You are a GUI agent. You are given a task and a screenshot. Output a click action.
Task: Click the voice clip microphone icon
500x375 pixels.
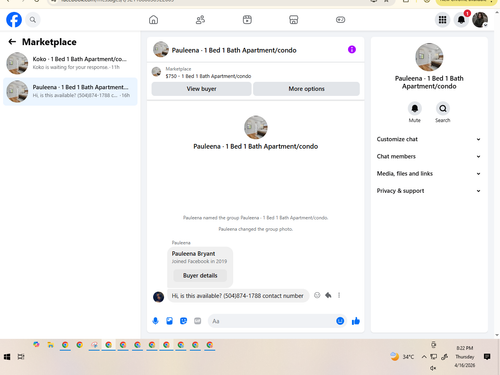coord(155,321)
